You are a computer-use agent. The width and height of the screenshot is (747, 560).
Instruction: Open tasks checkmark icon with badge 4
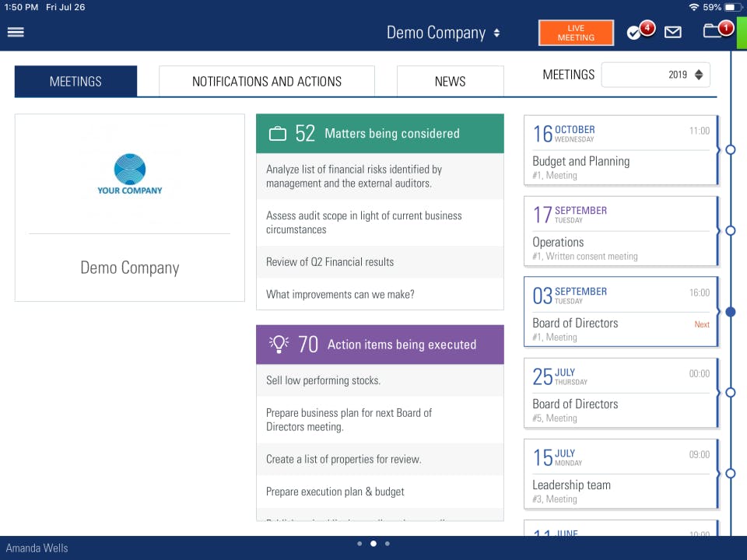(640, 31)
